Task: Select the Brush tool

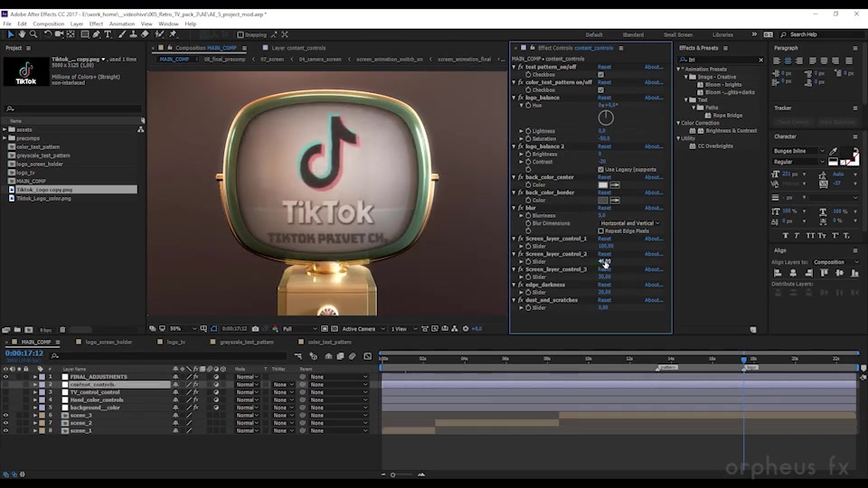Action: [122, 34]
